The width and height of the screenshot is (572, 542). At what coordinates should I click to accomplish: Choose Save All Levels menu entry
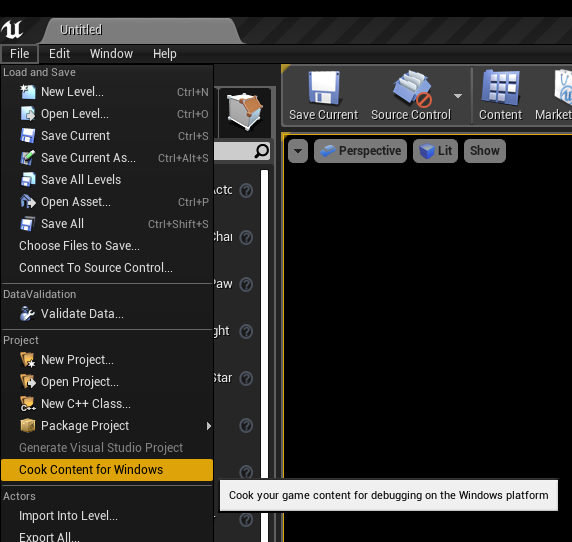107,179
